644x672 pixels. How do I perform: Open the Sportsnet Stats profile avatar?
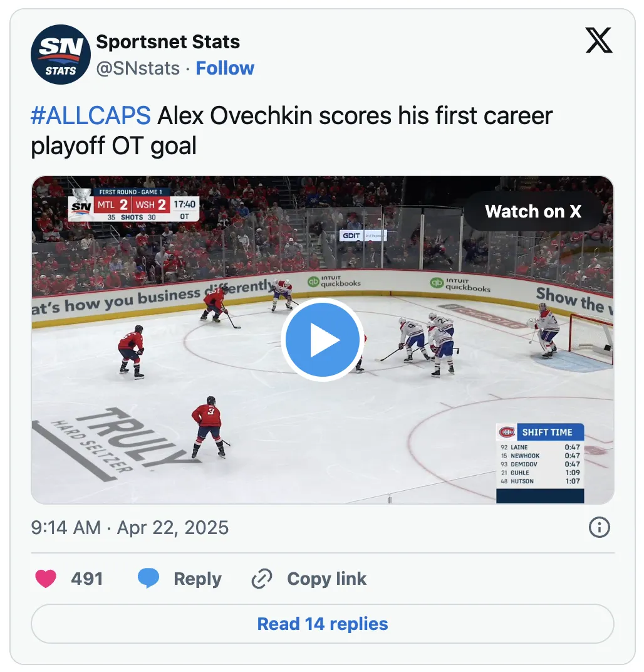click(60, 55)
